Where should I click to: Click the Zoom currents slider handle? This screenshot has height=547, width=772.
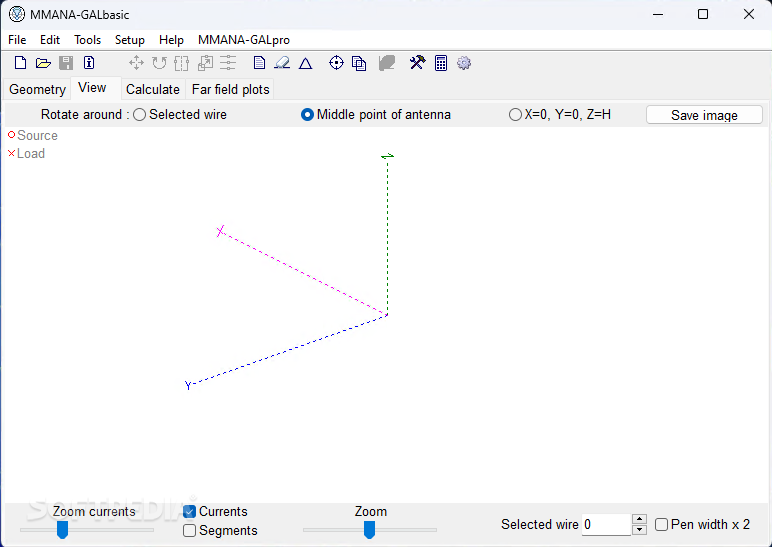[x=62, y=530]
